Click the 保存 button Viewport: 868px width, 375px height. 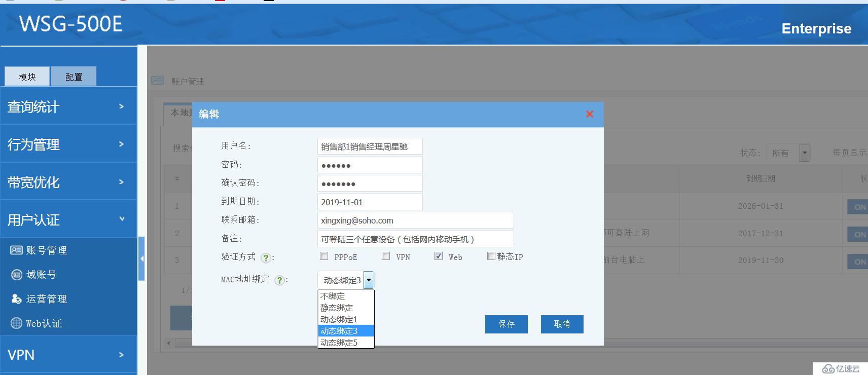coord(506,324)
